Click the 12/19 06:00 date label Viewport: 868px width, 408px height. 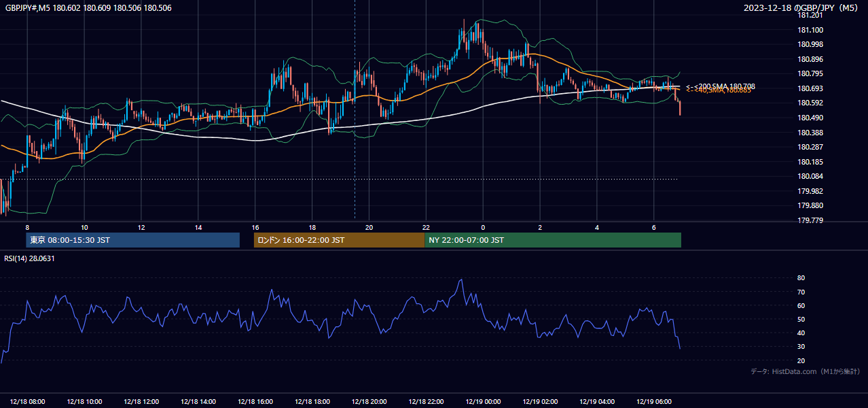pos(654,402)
